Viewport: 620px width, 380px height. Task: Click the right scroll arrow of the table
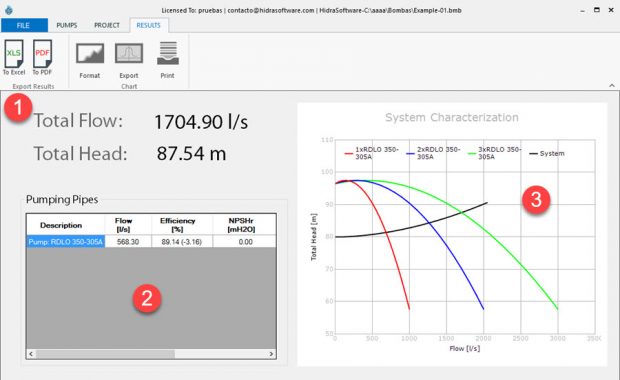[x=271, y=354]
